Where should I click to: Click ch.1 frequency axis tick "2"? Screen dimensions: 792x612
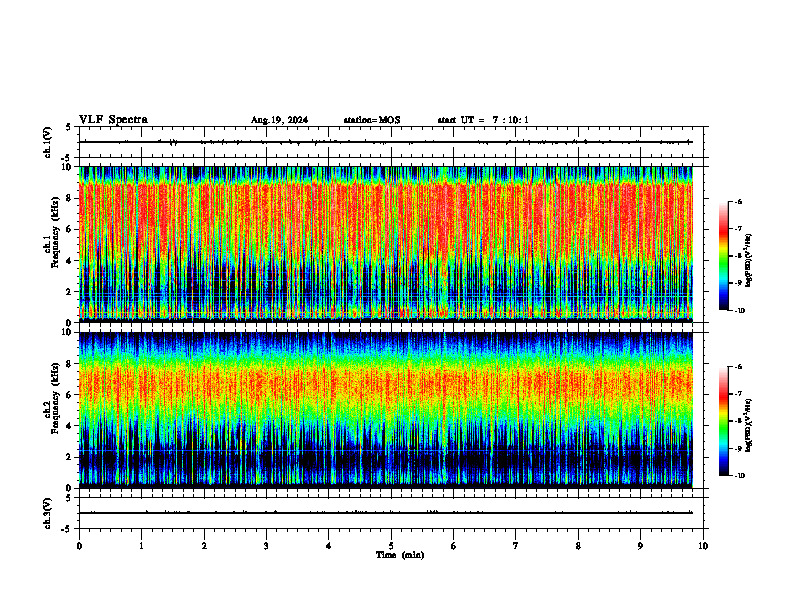69,291
